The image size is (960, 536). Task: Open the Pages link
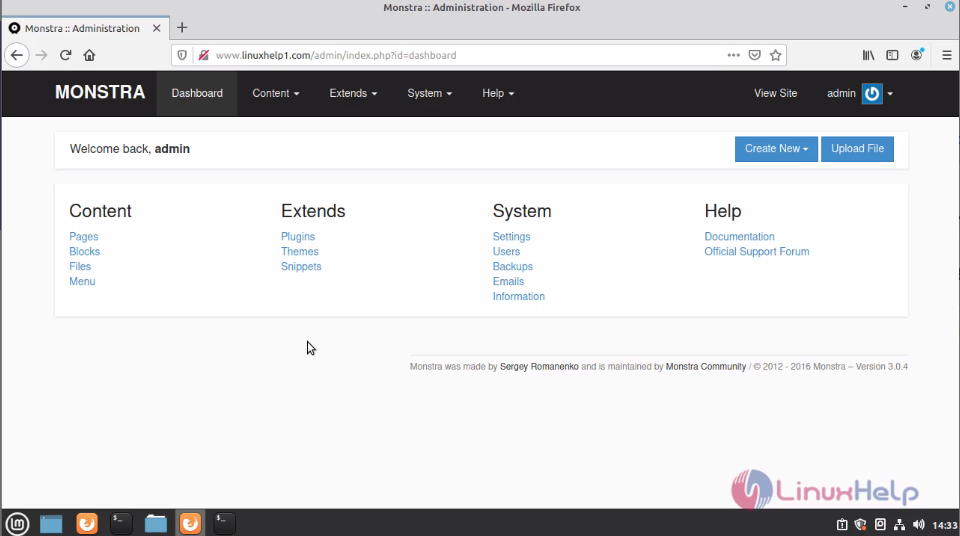pyautogui.click(x=83, y=236)
